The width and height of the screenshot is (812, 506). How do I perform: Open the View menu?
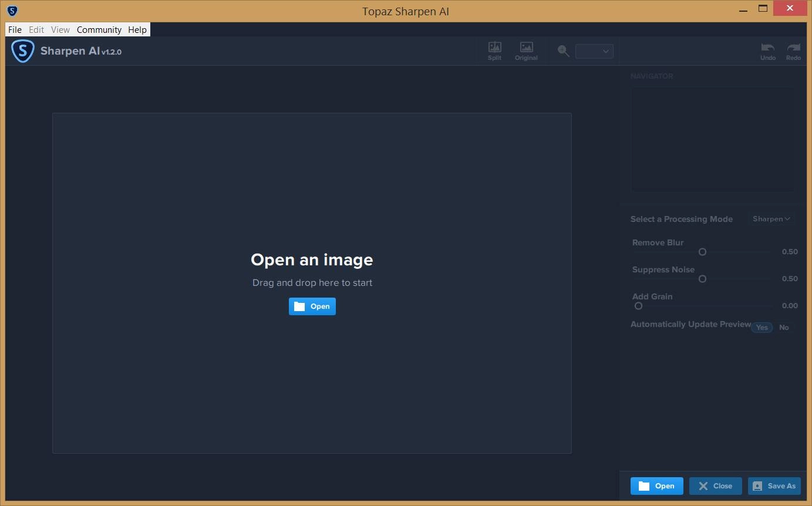(60, 29)
